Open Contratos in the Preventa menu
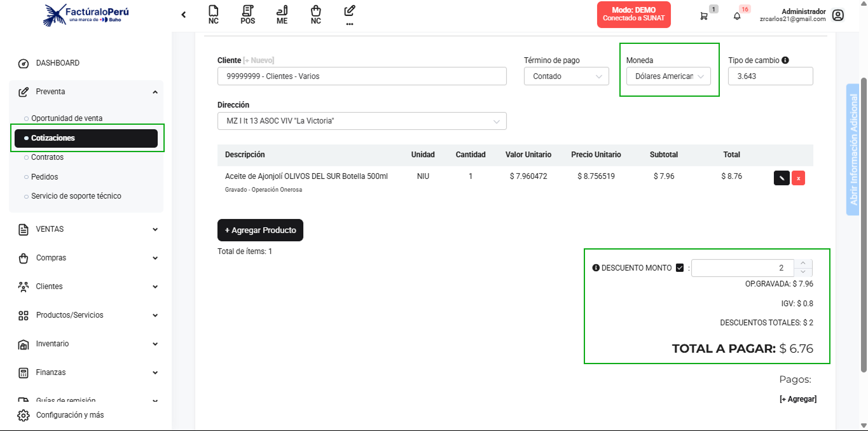This screenshot has height=431, width=868. point(48,157)
